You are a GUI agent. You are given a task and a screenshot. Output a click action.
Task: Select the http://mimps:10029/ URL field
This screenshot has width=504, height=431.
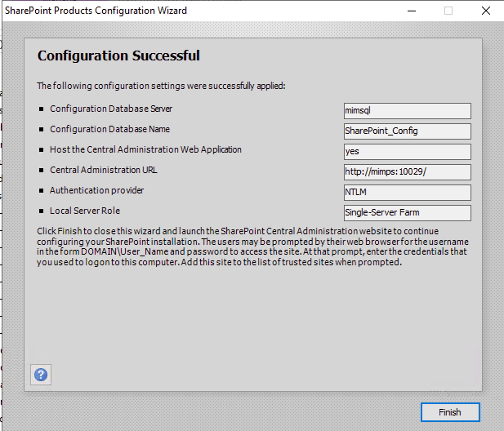(x=408, y=171)
